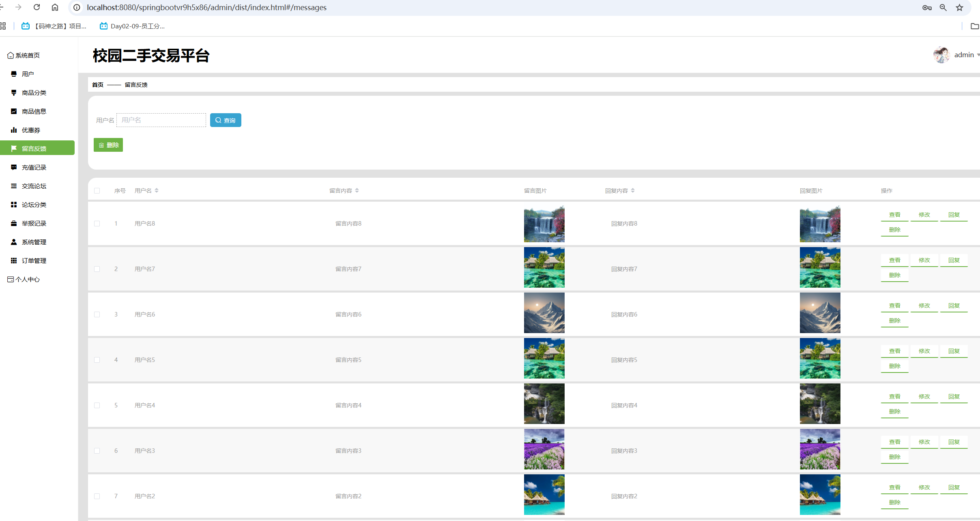Click the zoom magnifier icon in address bar
The height and width of the screenshot is (521, 980).
click(x=943, y=7)
